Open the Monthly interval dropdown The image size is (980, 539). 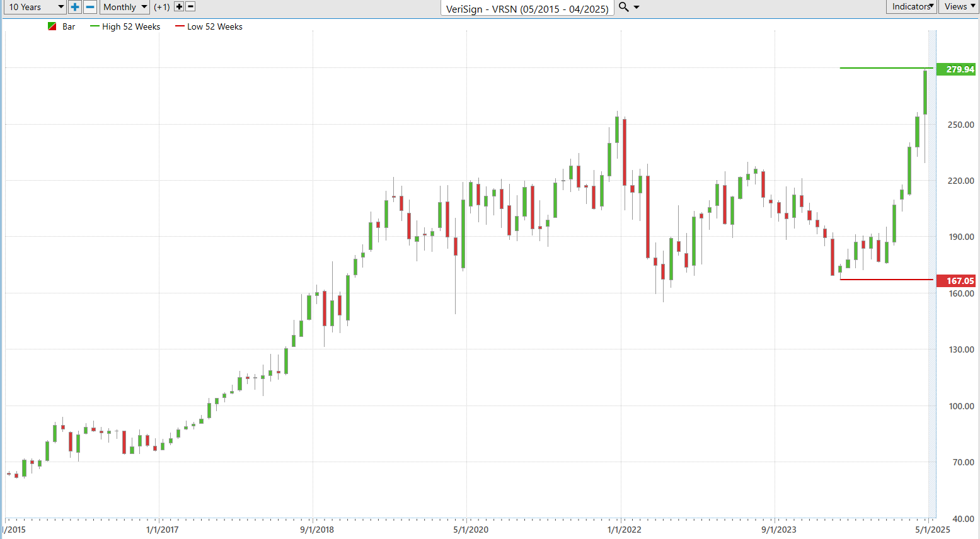125,7
